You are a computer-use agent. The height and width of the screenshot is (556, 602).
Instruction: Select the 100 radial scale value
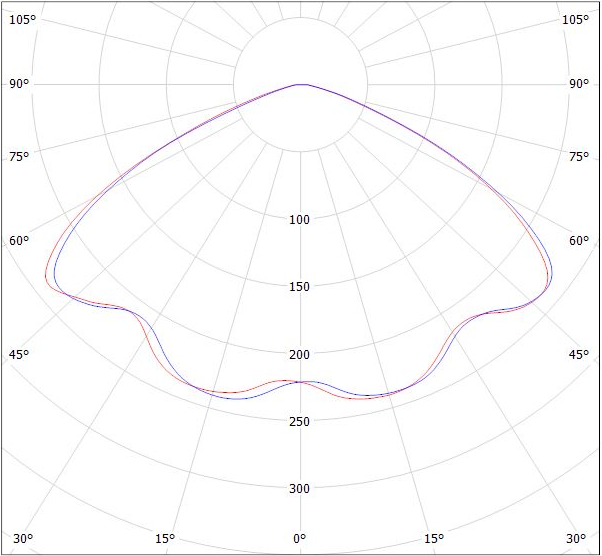pyautogui.click(x=299, y=220)
